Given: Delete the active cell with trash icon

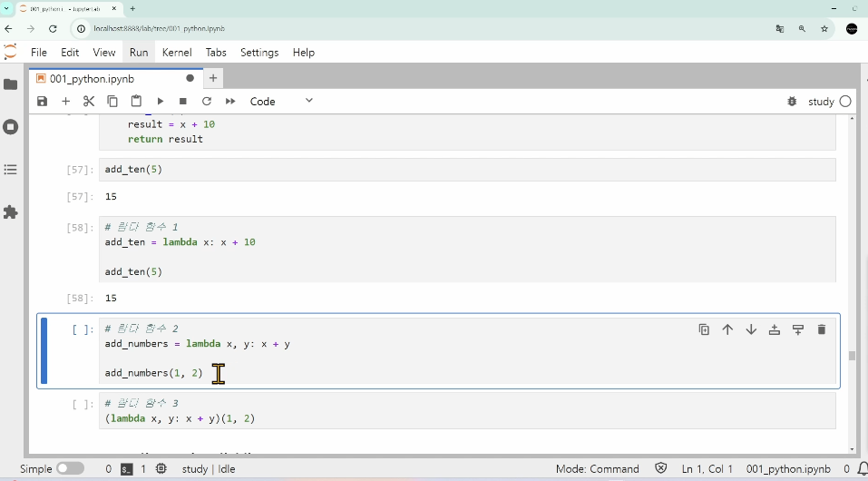Looking at the screenshot, I should [x=822, y=329].
